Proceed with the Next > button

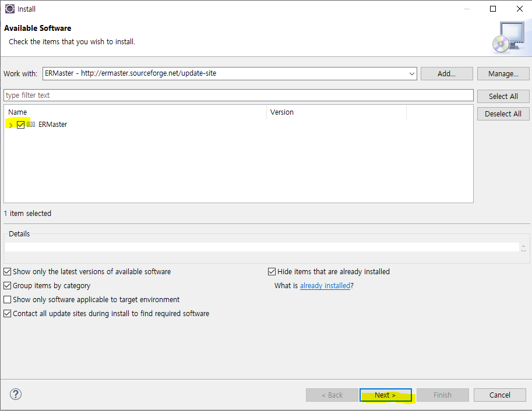click(x=385, y=395)
